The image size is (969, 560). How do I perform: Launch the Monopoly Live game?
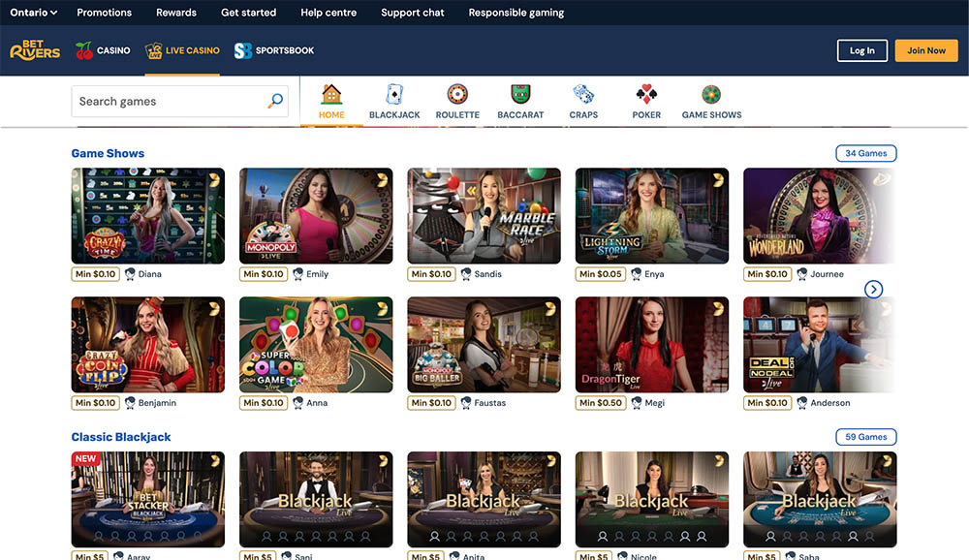coord(316,216)
